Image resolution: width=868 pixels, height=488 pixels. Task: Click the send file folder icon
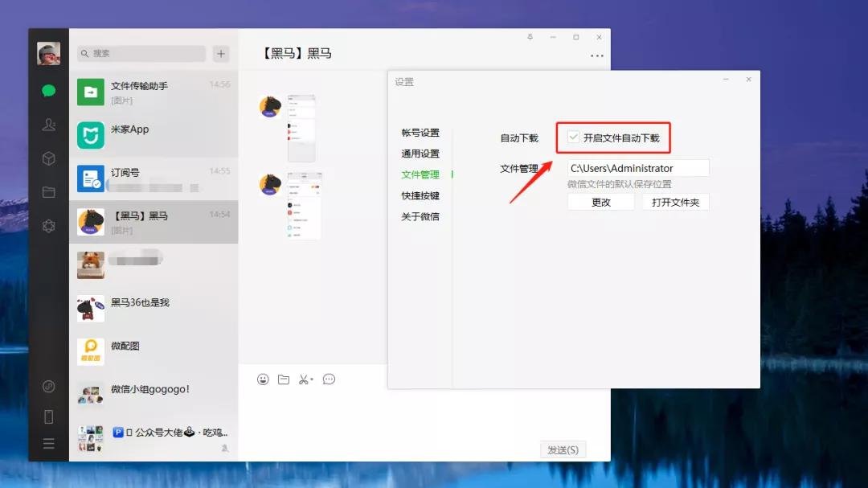(x=284, y=379)
